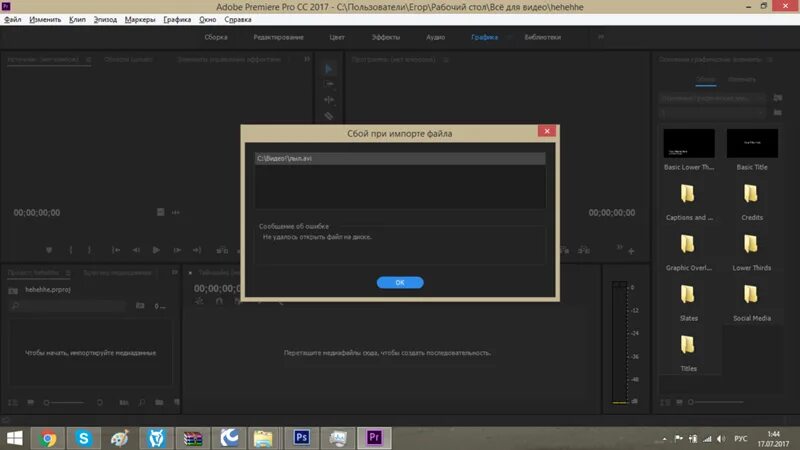Switch to the Цвет workspace
800x450 pixels.
click(337, 37)
